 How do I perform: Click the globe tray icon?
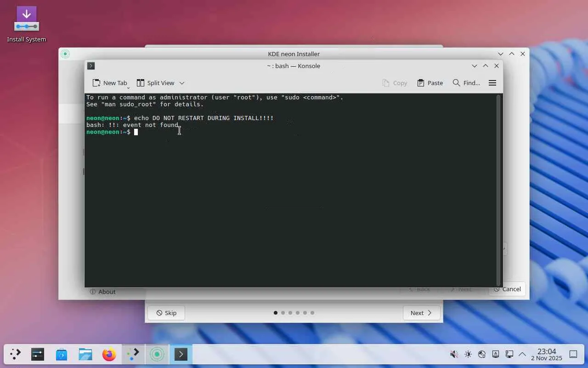point(482,354)
